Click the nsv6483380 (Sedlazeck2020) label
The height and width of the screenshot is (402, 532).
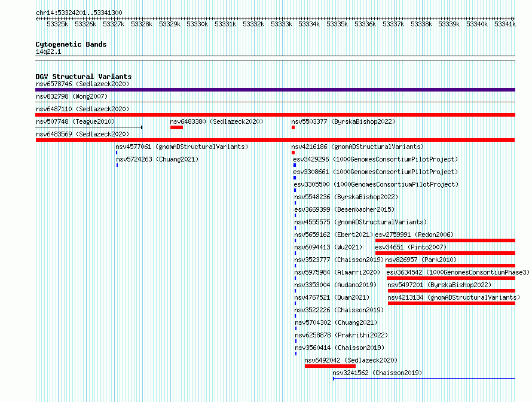click(216, 121)
